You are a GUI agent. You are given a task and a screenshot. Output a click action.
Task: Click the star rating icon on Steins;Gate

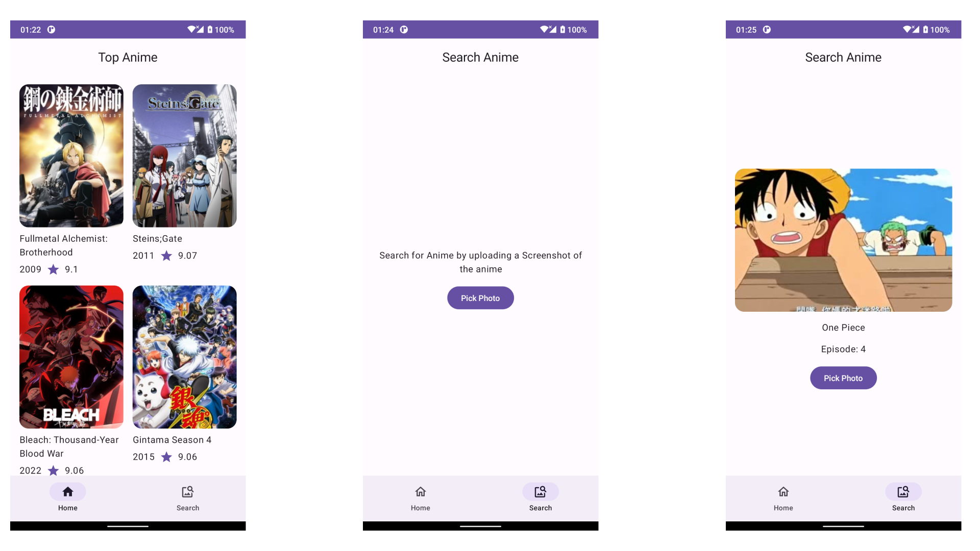[x=166, y=256]
